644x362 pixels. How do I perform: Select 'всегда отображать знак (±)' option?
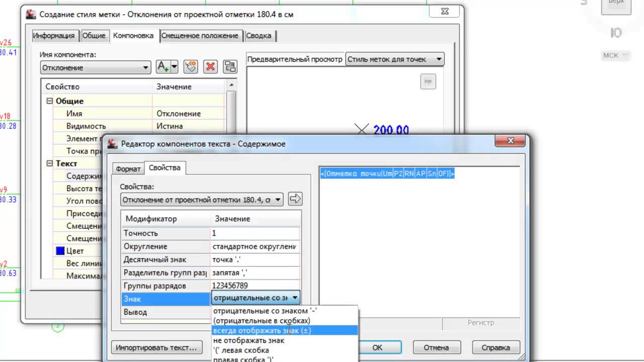(x=285, y=330)
